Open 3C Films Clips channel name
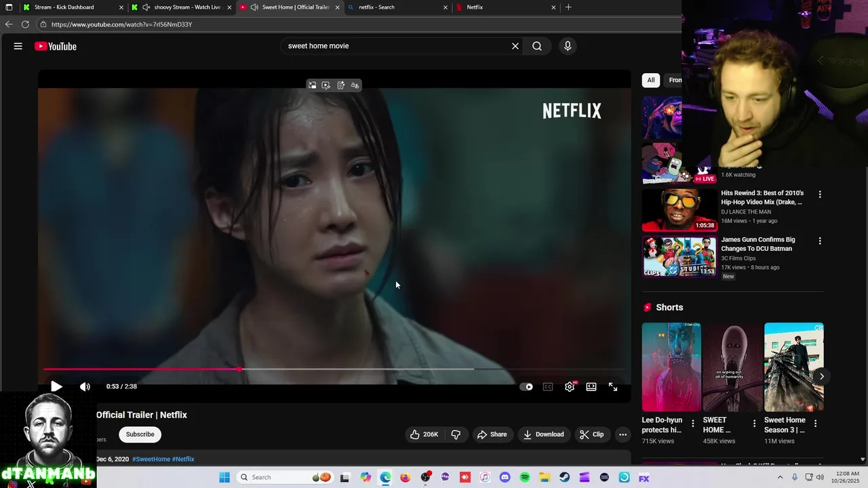Viewport: 868px width, 488px height. [738, 258]
